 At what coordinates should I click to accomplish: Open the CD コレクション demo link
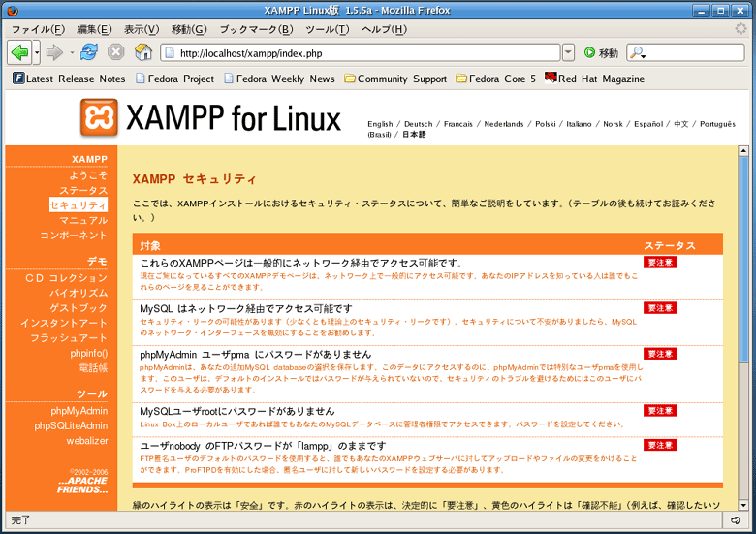pos(66,278)
